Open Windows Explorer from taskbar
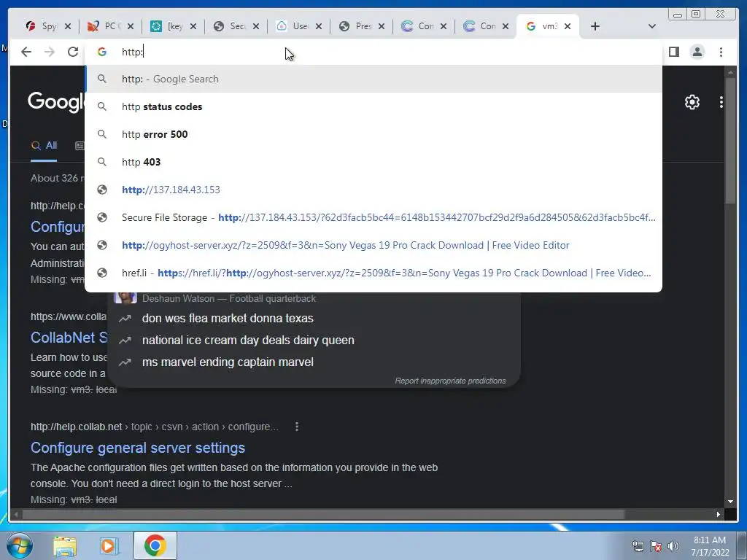 [x=65, y=545]
